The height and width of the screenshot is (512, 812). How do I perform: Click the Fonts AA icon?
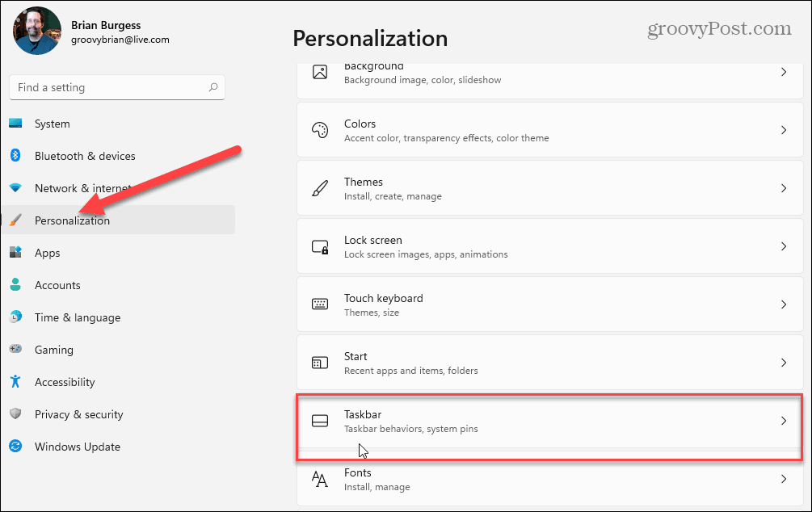(320, 480)
